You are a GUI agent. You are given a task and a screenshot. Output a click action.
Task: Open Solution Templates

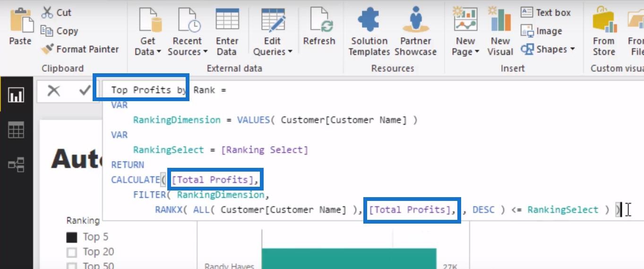369,32
